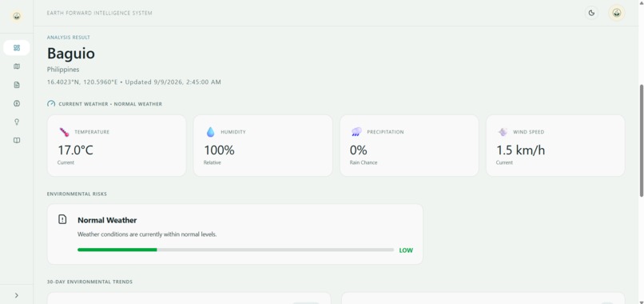Click the coordinates and updated timestamp line
The image size is (644, 304).
(x=134, y=82)
